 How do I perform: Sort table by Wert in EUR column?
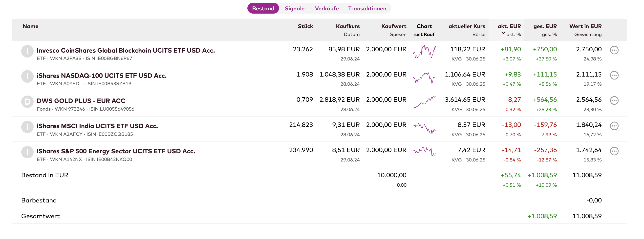pyautogui.click(x=585, y=26)
